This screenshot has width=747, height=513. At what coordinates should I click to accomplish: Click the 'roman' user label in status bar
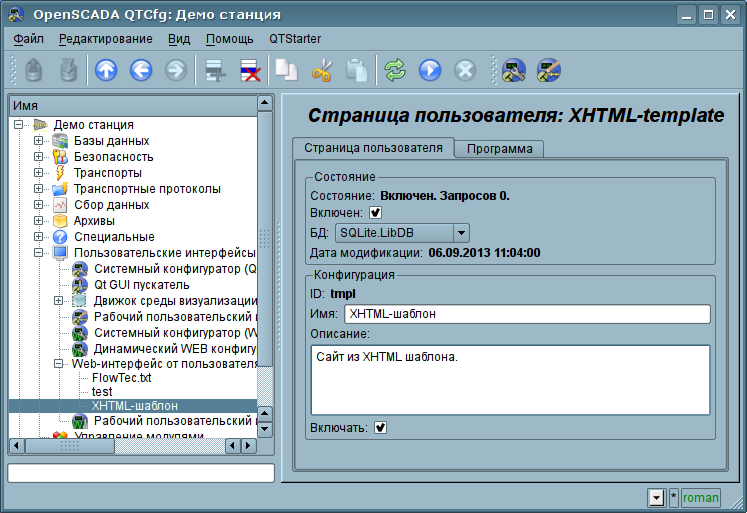[700, 497]
